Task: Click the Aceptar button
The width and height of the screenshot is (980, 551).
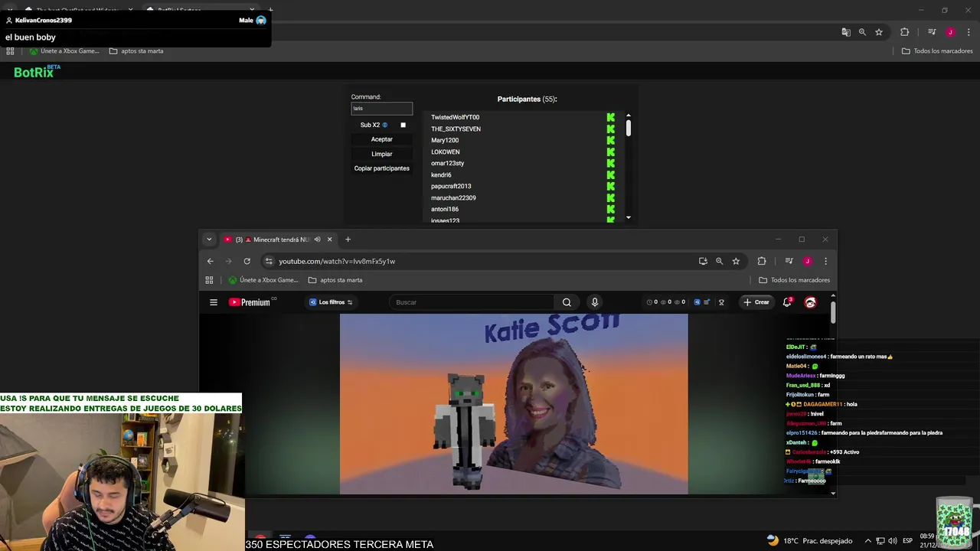Action: coord(382,139)
